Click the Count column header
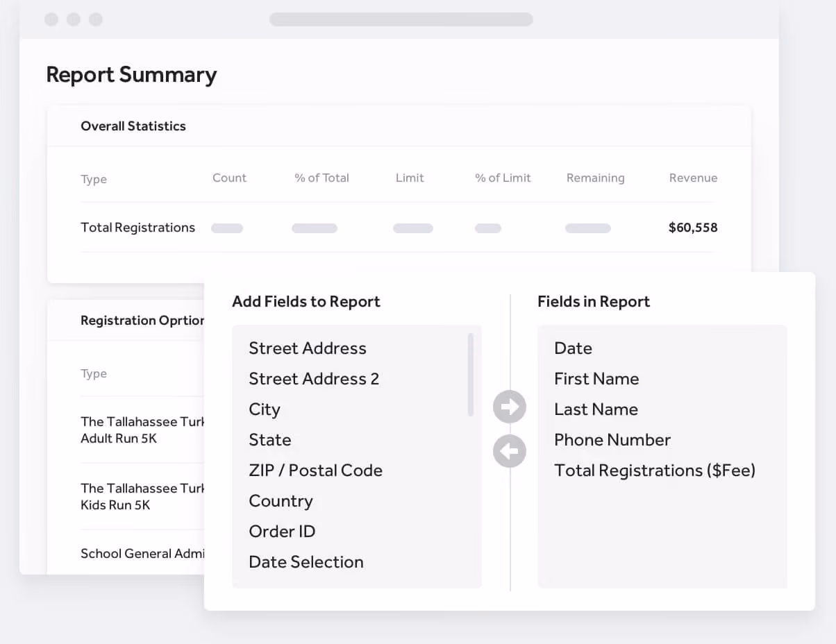This screenshot has width=836, height=644. 230,178
